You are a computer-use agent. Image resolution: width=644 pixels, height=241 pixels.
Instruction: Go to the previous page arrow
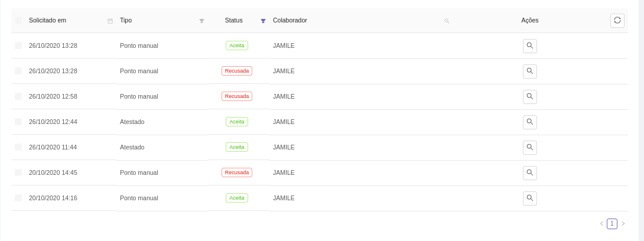pyautogui.click(x=601, y=224)
